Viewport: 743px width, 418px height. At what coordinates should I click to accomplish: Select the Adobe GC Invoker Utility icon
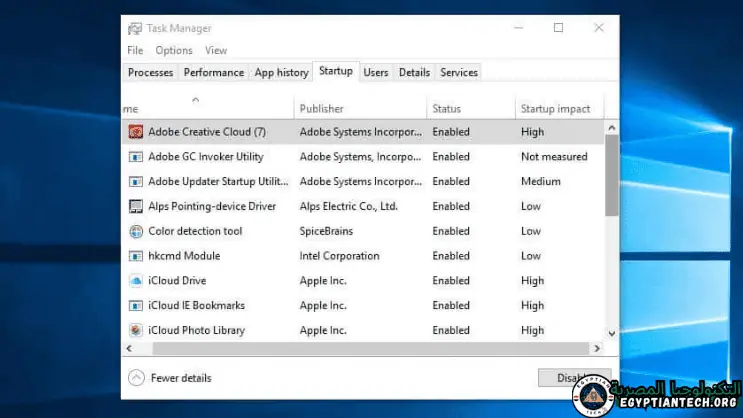pyautogui.click(x=136, y=157)
